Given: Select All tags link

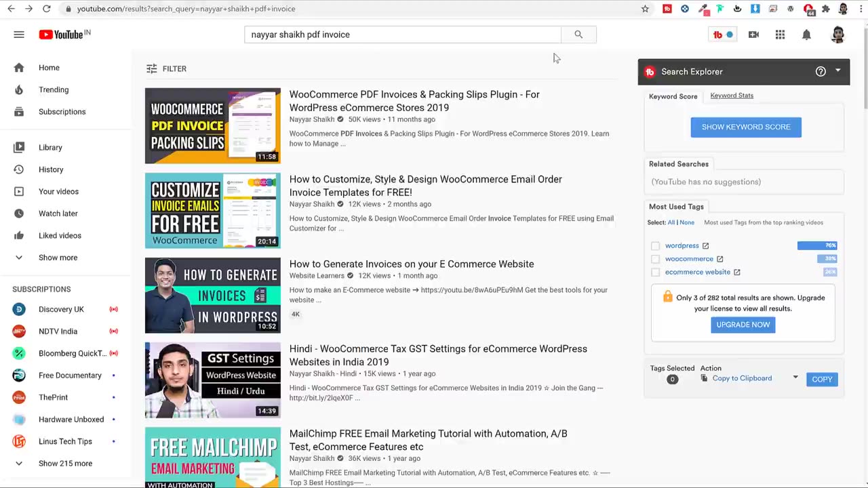Looking at the screenshot, I should (x=671, y=222).
